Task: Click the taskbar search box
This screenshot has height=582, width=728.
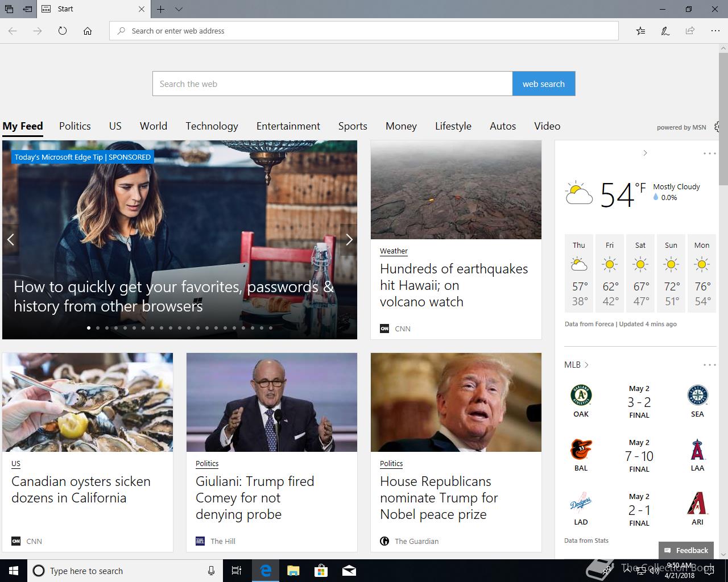Action: coord(125,571)
